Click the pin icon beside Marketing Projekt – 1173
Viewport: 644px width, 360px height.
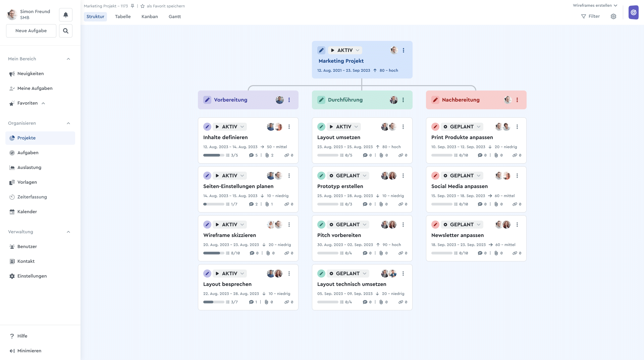pos(132,6)
